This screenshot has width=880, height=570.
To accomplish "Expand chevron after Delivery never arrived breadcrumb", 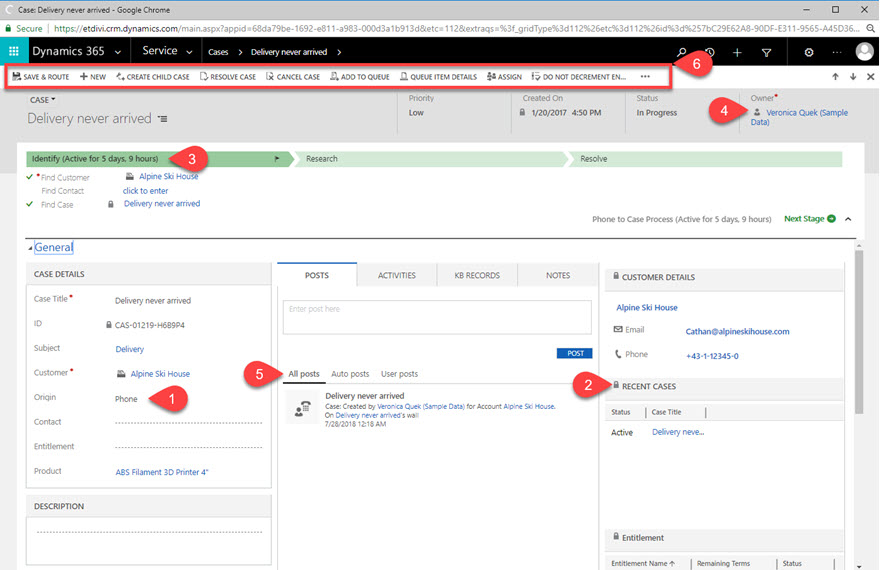I will pos(339,52).
